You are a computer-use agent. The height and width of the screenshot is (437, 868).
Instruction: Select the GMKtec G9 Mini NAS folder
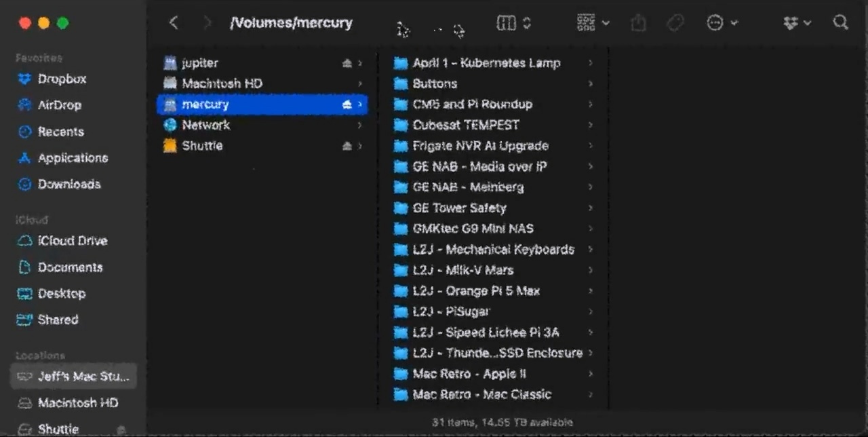[473, 229]
